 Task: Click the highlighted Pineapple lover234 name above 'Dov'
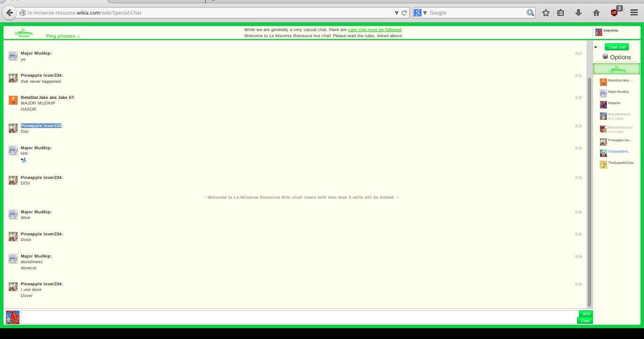pyautogui.click(x=41, y=126)
